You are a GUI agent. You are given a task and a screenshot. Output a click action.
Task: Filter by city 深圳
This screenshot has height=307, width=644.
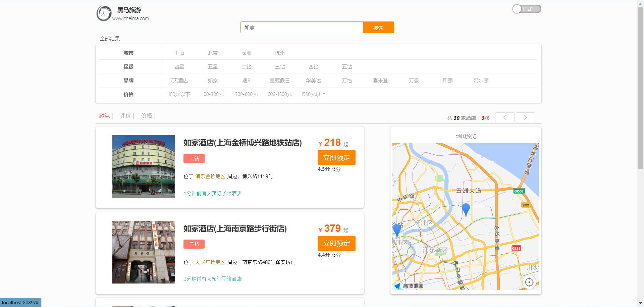246,53
